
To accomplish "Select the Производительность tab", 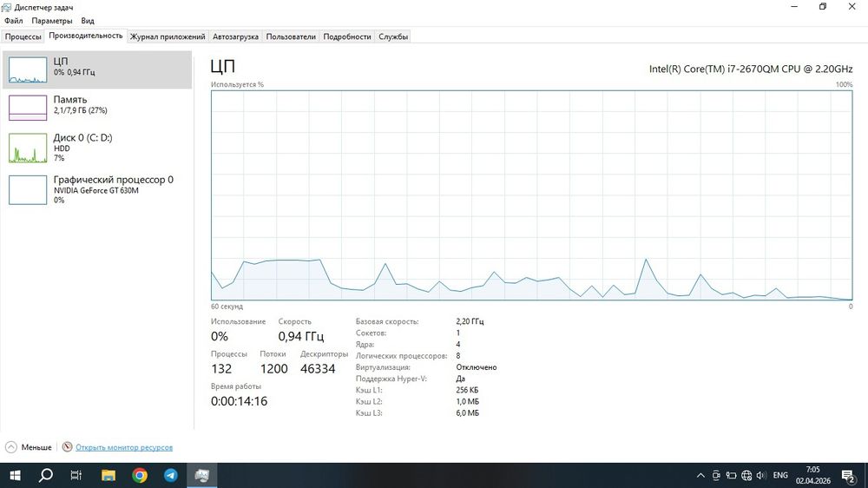I will pyautogui.click(x=86, y=36).
